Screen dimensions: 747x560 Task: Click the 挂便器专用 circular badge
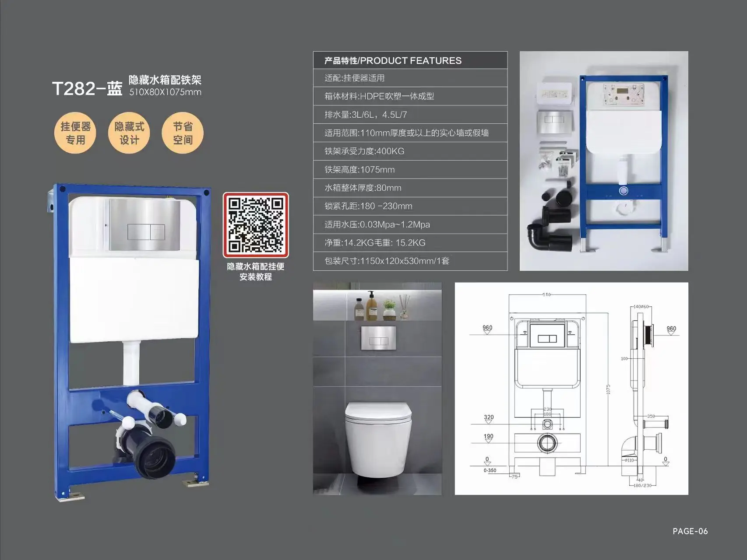point(75,133)
